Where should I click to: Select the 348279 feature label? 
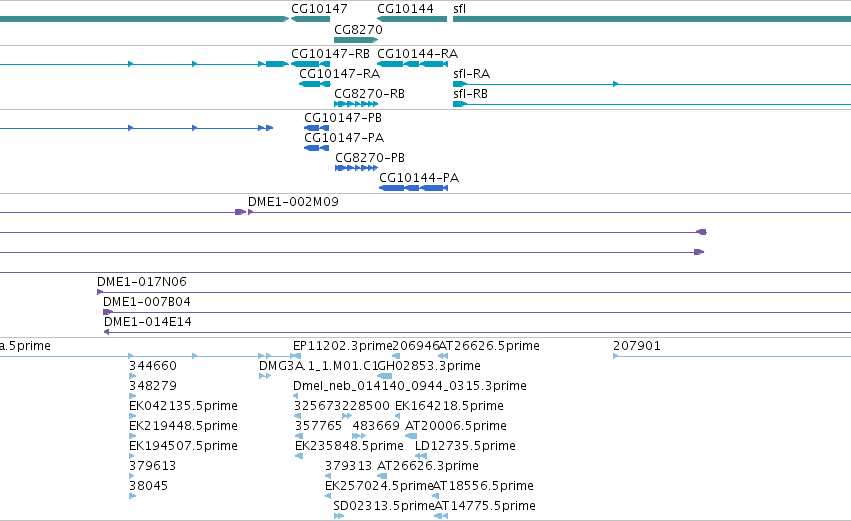pos(153,386)
